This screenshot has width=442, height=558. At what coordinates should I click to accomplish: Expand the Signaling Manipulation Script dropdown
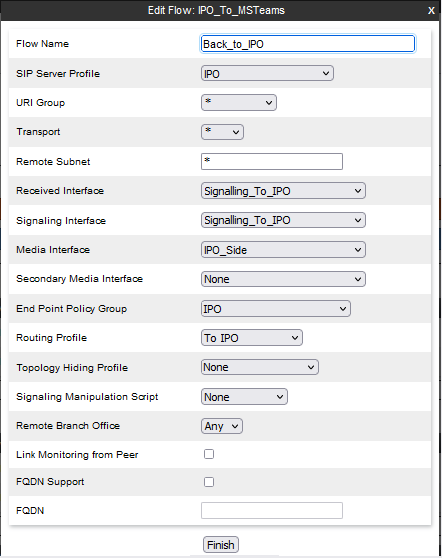pos(244,396)
